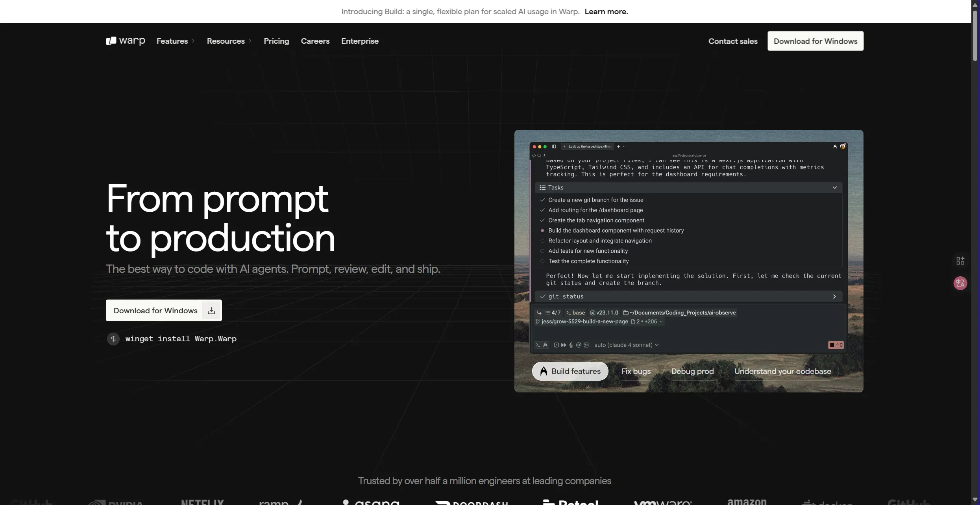
Task: Click the @ context mention icon
Action: click(579, 345)
